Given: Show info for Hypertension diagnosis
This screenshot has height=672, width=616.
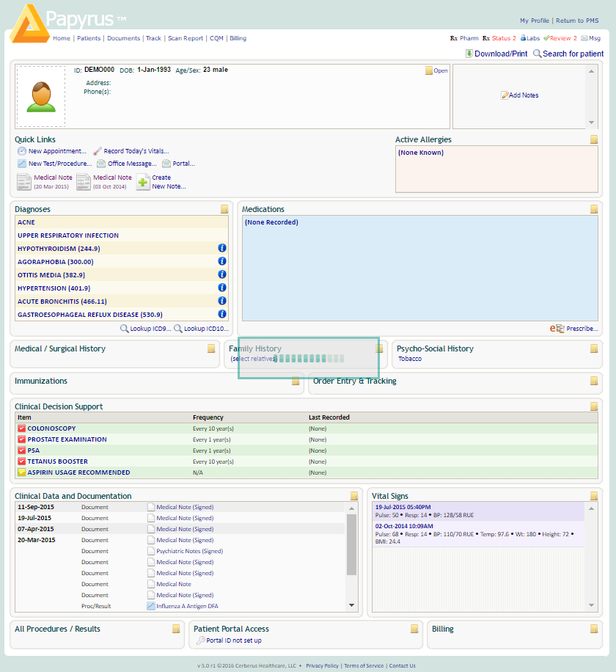Looking at the screenshot, I should coord(222,288).
